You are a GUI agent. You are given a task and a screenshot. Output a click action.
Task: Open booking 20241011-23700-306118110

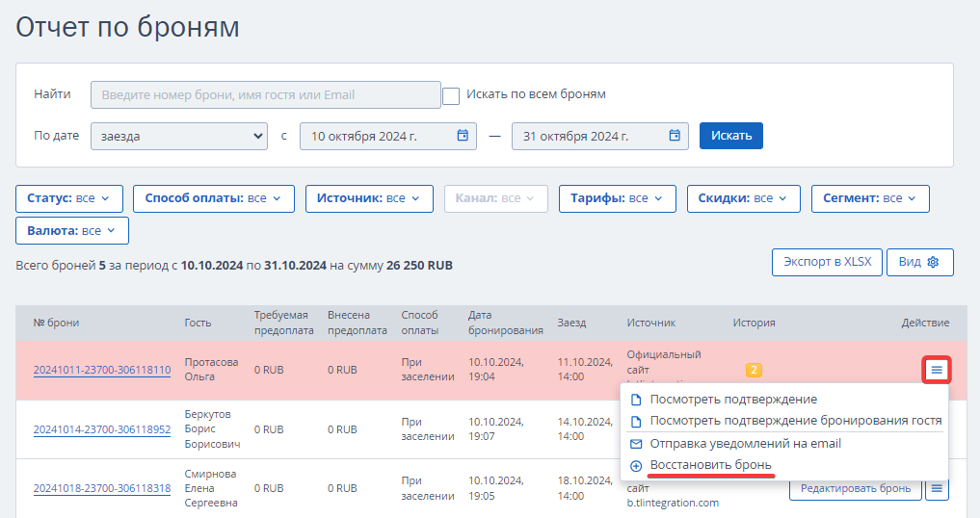[102, 370]
